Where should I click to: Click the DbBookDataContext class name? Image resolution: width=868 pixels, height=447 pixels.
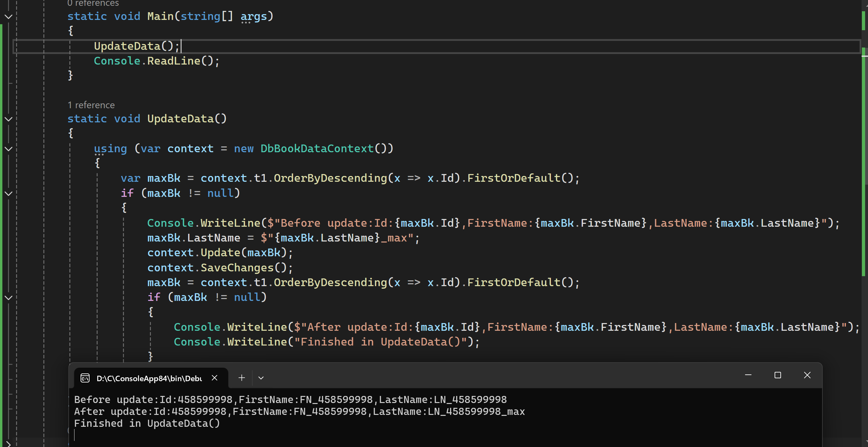(x=317, y=149)
